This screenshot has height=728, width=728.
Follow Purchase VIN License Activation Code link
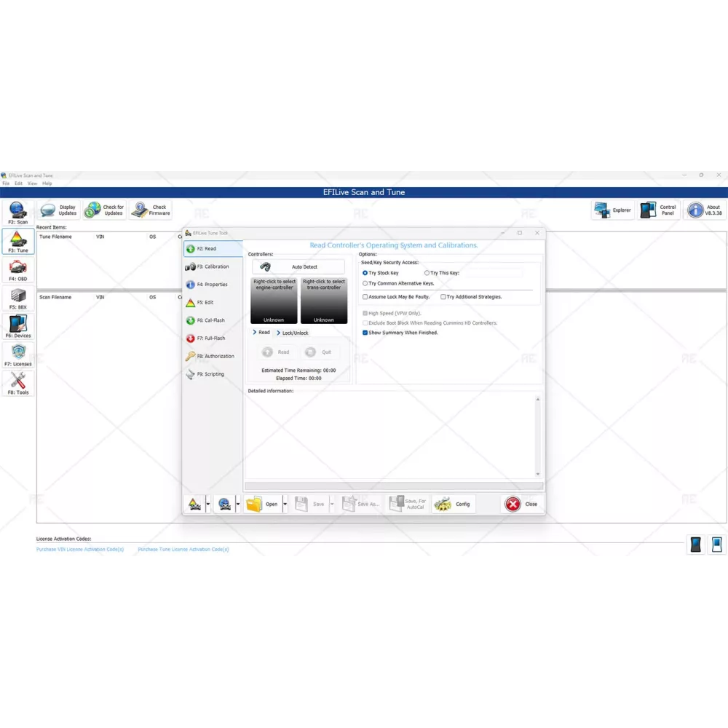80,550
